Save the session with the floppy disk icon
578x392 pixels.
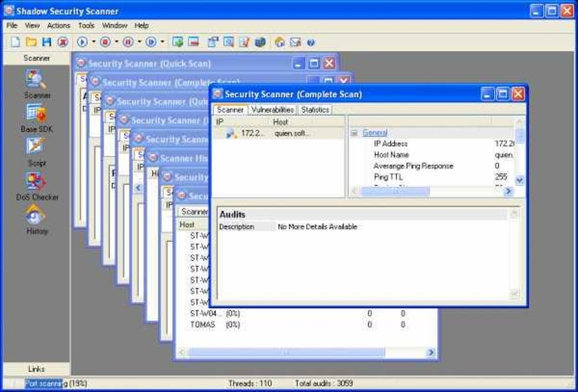coord(47,42)
